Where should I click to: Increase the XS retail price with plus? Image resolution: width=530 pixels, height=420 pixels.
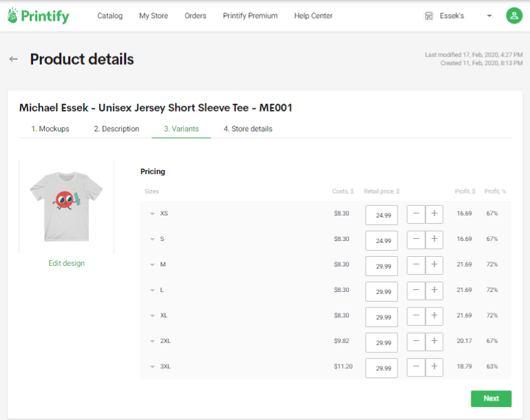tap(434, 214)
